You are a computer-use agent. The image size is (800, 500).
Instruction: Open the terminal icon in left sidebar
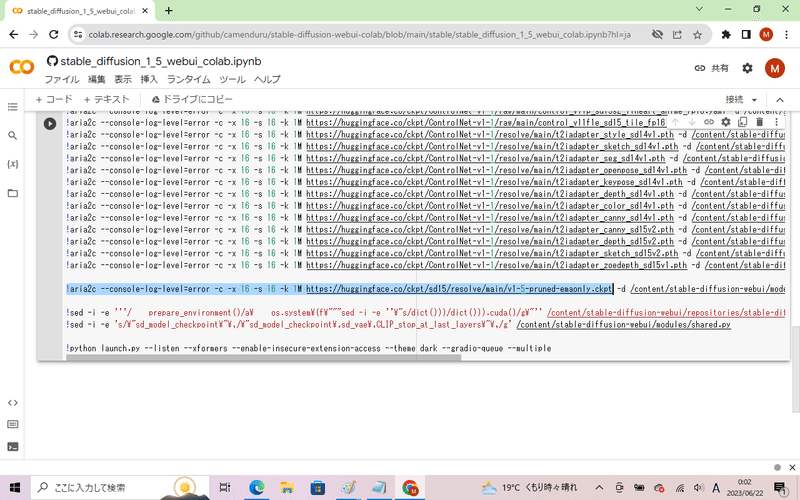coord(12,446)
